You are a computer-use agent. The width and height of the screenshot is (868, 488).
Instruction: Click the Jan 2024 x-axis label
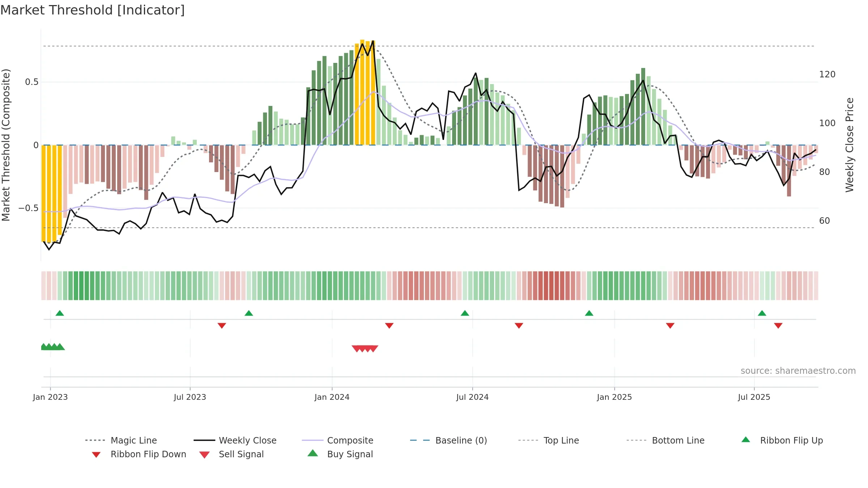pos(332,397)
